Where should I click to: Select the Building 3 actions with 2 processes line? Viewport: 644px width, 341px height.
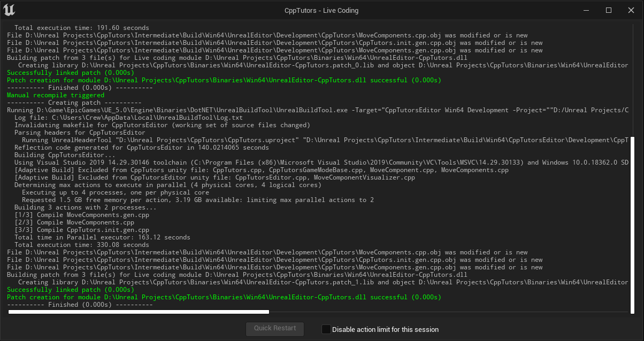86,207
